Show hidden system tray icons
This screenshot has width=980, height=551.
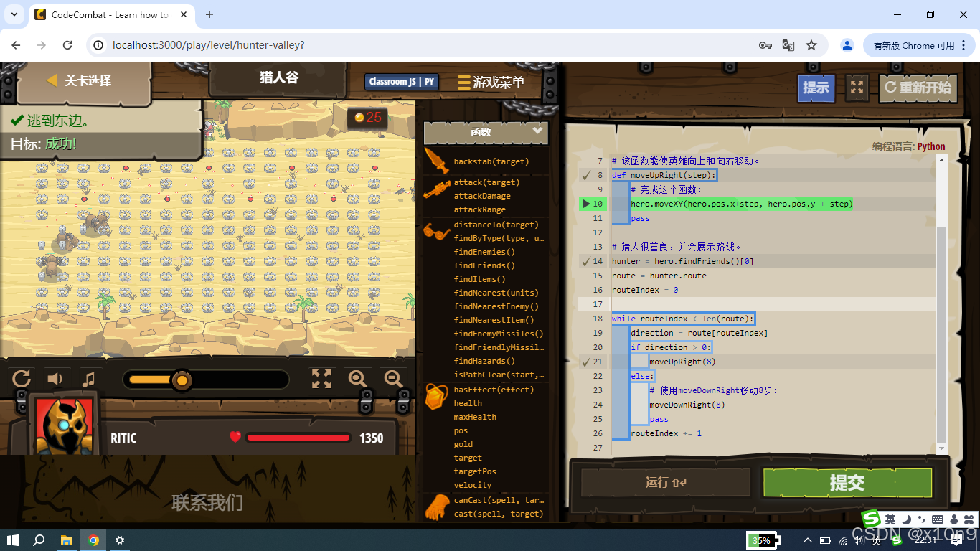point(808,540)
